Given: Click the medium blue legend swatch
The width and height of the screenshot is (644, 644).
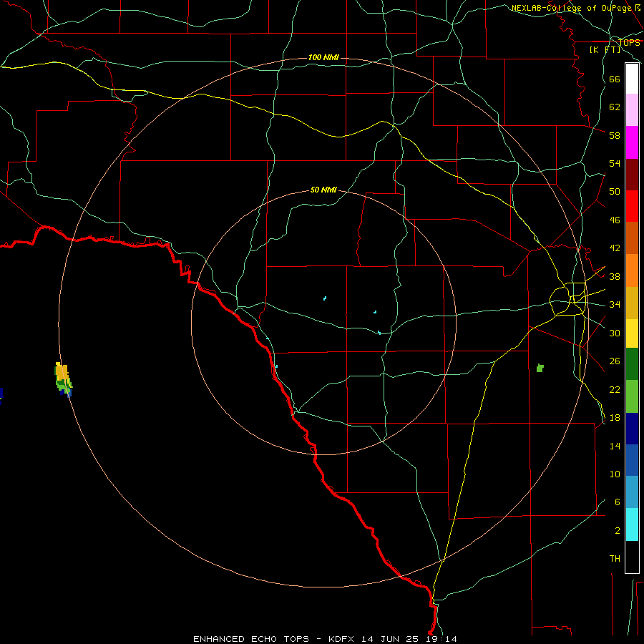Looking at the screenshot, I should click(x=632, y=460).
